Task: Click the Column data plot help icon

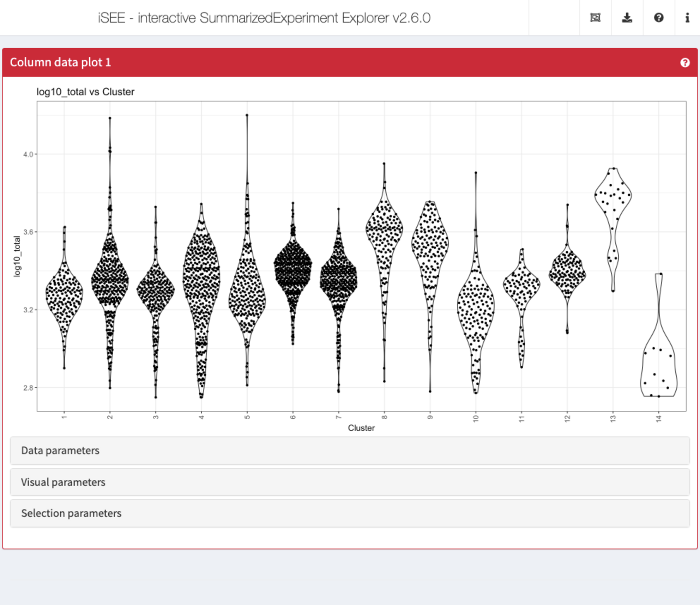Action: [685, 62]
